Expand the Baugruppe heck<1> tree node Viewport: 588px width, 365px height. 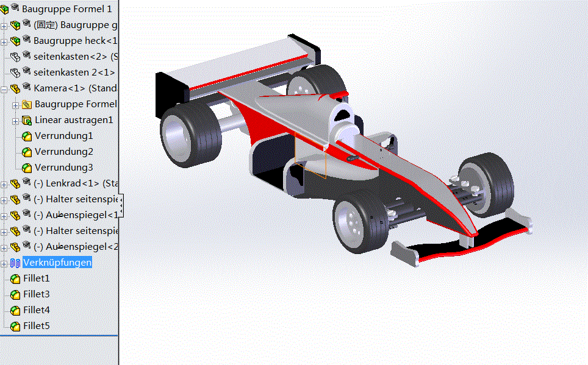(x=3, y=40)
